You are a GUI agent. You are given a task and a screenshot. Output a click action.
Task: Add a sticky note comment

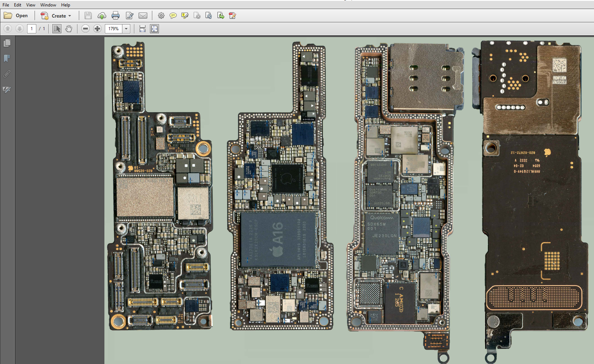pyautogui.click(x=173, y=15)
